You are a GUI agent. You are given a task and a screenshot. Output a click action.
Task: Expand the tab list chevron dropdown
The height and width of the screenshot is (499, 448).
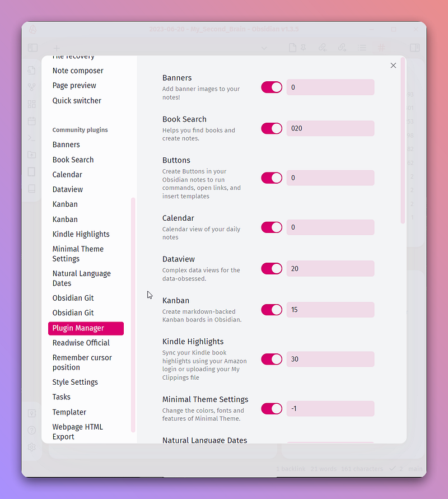(264, 48)
